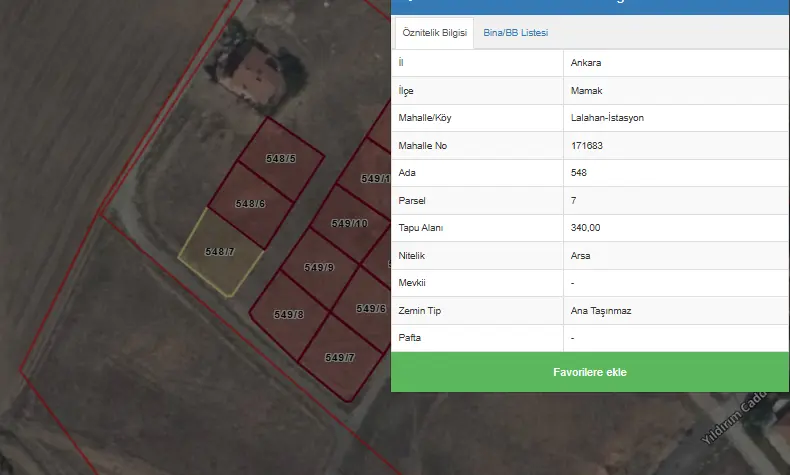This screenshot has width=790, height=475.
Task: Click the 'İlçe' label
Action: (406, 91)
